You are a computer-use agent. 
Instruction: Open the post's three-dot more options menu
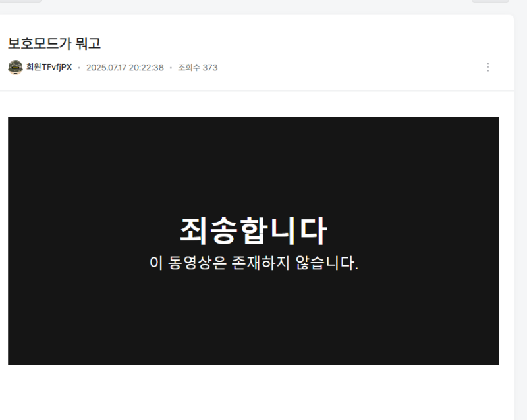click(x=487, y=67)
